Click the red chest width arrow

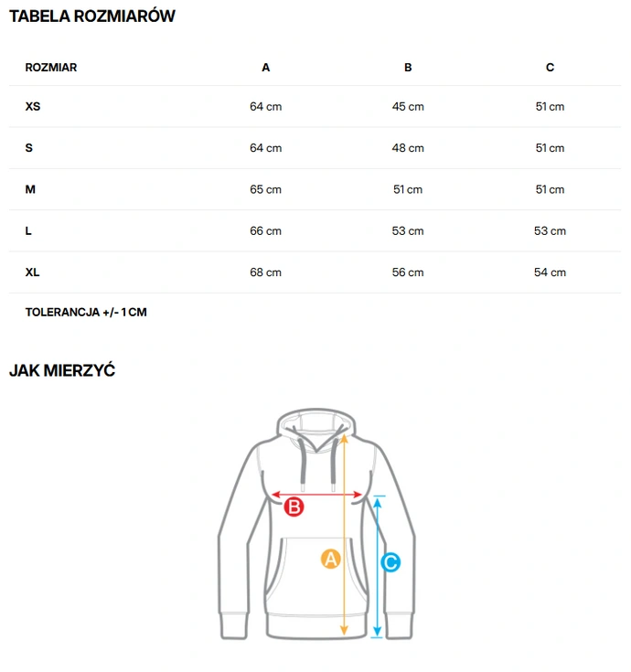pos(316,495)
